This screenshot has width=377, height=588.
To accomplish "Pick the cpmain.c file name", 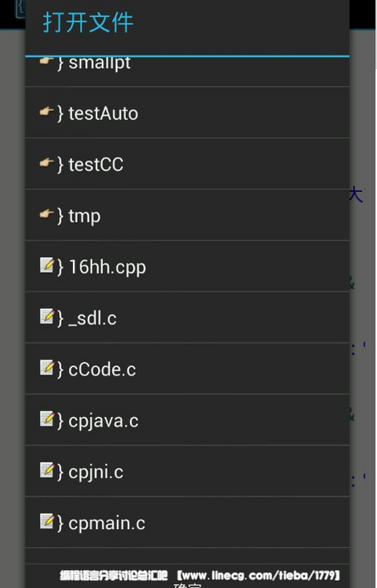I will pyautogui.click(x=107, y=524).
